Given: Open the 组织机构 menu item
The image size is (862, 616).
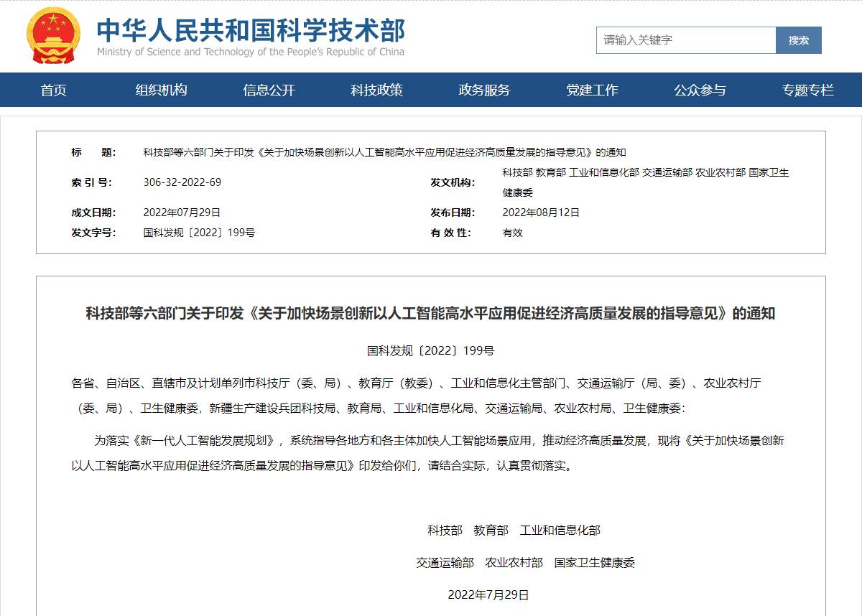Looking at the screenshot, I should 161,90.
